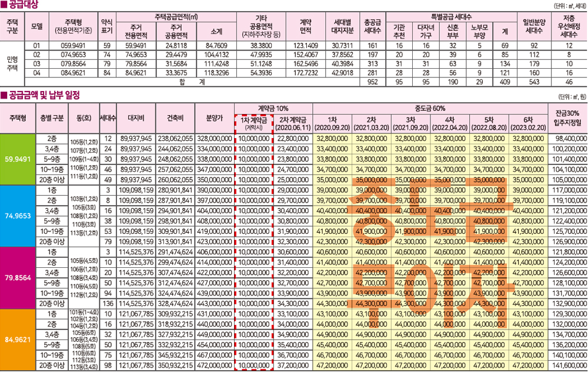
Task: Select the 084.9621 housing type cell
Action: (x=73, y=73)
